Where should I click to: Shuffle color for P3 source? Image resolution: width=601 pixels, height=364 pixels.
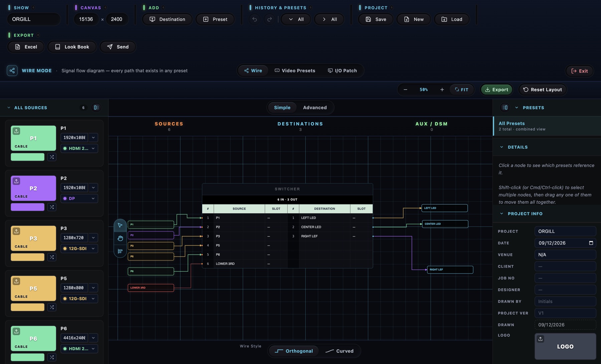point(52,257)
